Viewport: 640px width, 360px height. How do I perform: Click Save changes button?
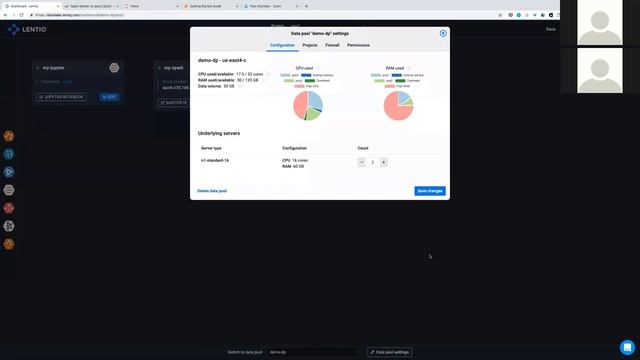click(430, 191)
